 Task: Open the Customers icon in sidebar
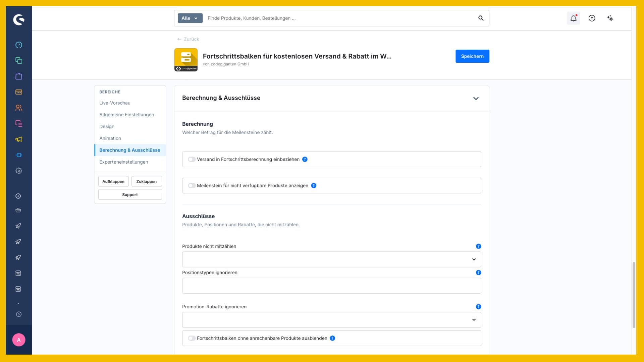(x=19, y=108)
